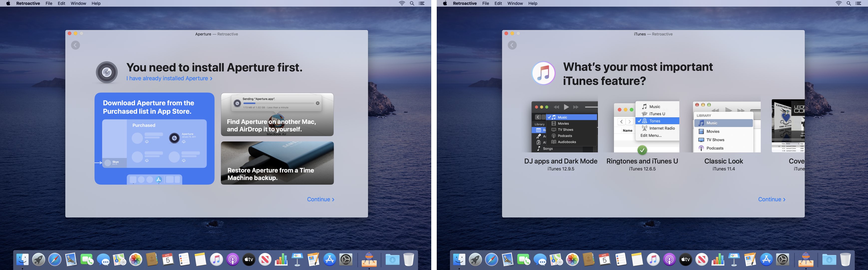Click 'I have already installed Aperture' link
Image resolution: width=868 pixels, height=270 pixels.
pyautogui.click(x=169, y=78)
